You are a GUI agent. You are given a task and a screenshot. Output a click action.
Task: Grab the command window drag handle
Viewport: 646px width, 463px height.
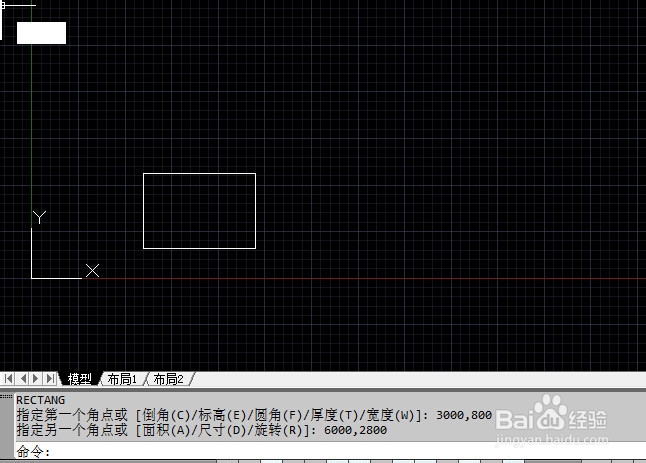click(x=7, y=397)
